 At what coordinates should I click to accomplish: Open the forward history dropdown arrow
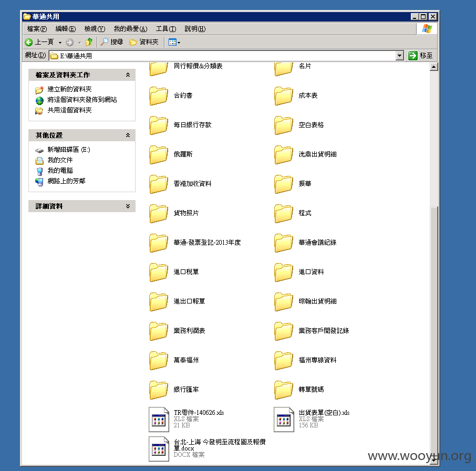tap(79, 43)
